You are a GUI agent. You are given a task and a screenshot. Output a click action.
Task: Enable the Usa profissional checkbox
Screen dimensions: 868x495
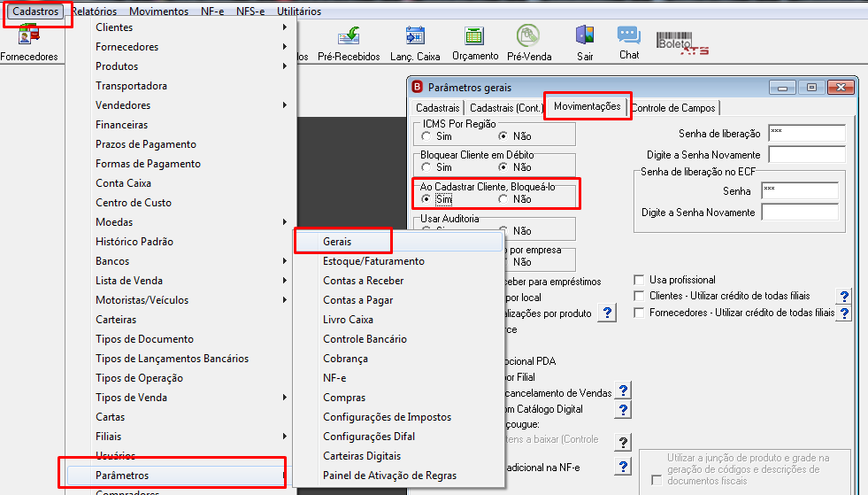tap(639, 280)
